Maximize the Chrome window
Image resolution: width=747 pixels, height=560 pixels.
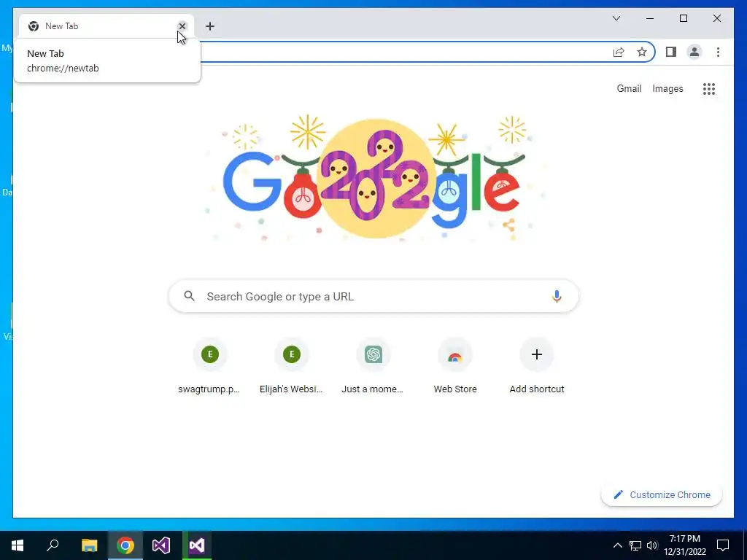point(683,18)
